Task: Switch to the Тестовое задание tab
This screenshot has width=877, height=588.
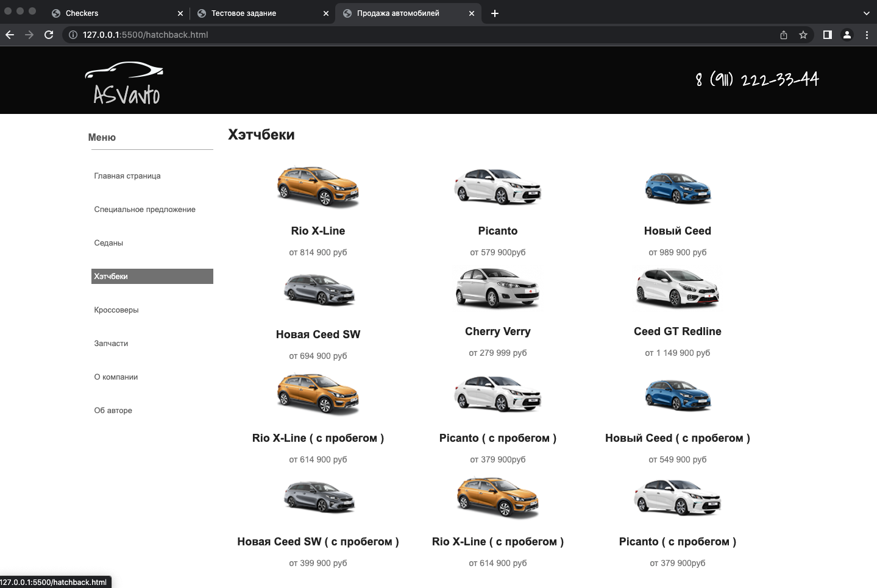Action: coord(243,13)
